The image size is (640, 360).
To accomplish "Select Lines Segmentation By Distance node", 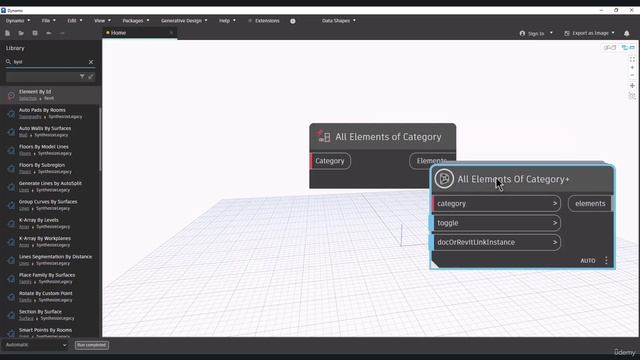I will pos(50,260).
